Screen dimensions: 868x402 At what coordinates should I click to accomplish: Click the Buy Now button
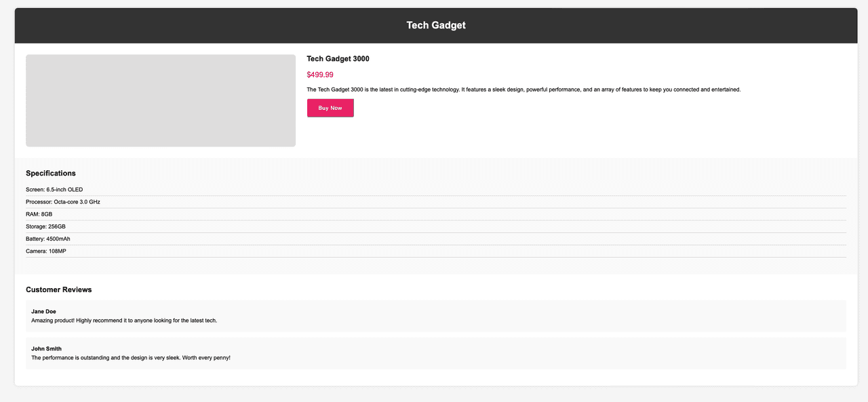pos(330,108)
